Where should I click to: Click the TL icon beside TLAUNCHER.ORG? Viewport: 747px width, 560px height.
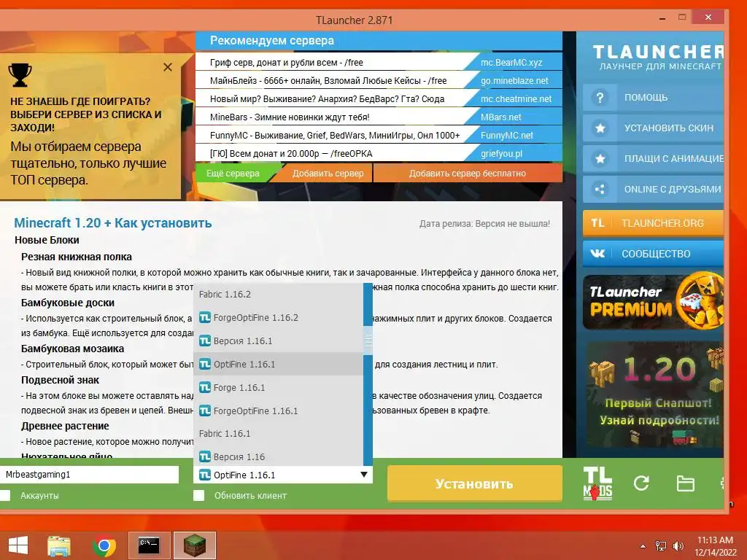pyautogui.click(x=597, y=223)
